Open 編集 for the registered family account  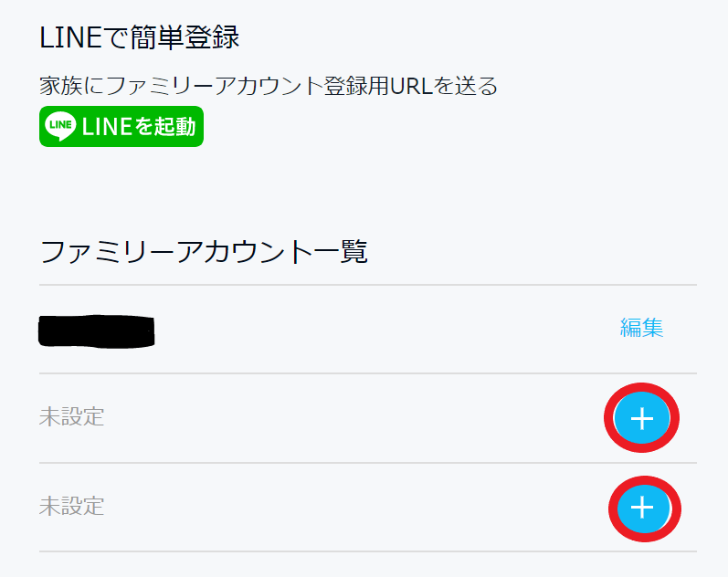pyautogui.click(x=641, y=329)
